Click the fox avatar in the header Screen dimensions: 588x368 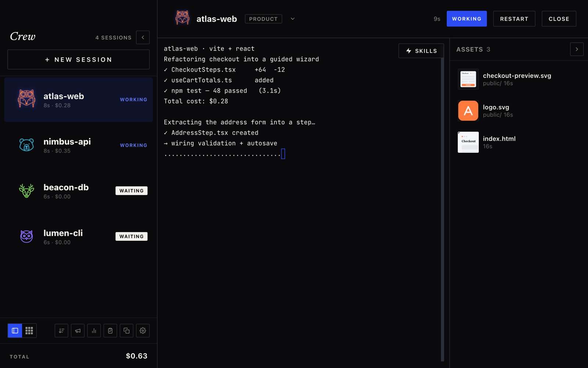pos(182,18)
